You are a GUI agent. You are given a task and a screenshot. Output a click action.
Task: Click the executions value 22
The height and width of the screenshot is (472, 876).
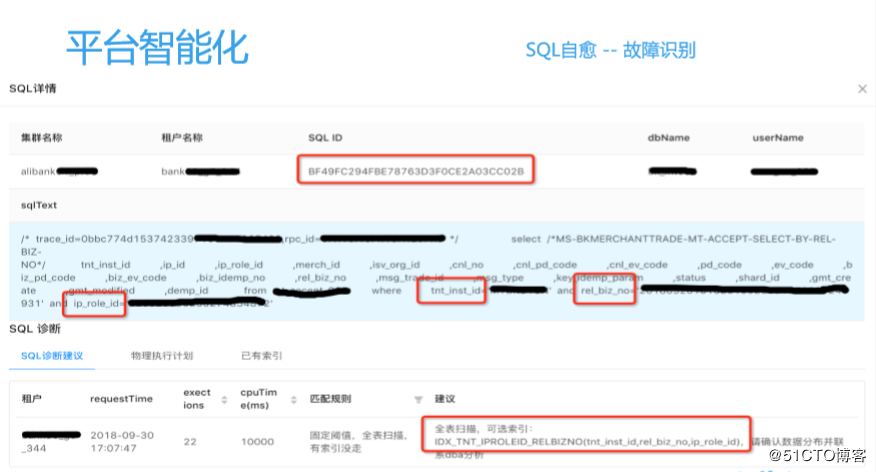point(190,442)
